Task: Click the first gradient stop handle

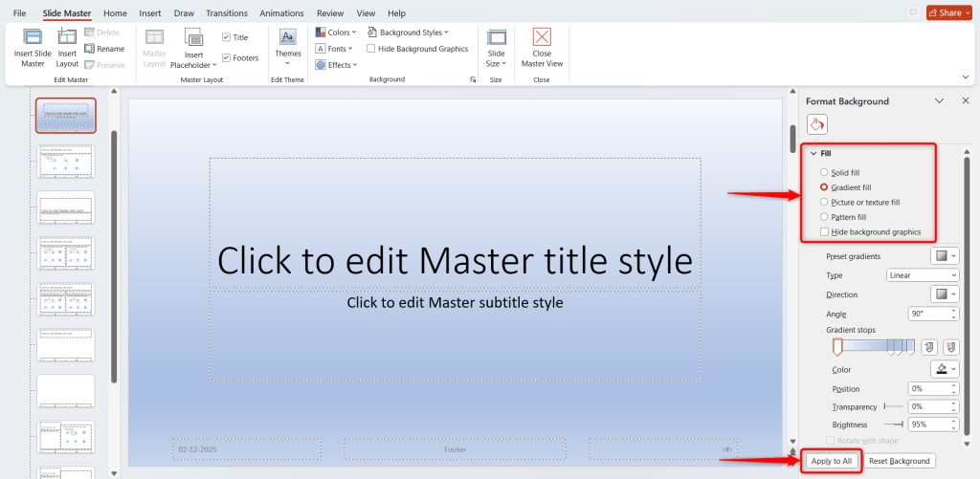Action: pyautogui.click(x=837, y=347)
